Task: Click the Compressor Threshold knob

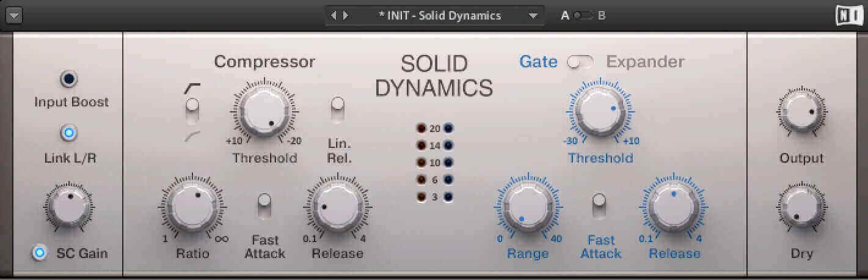Action: pos(264,112)
